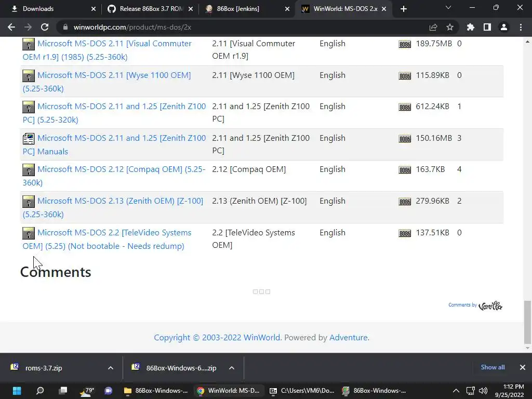Open 86Box-Windows folder in File Explorer taskbar

(156, 391)
